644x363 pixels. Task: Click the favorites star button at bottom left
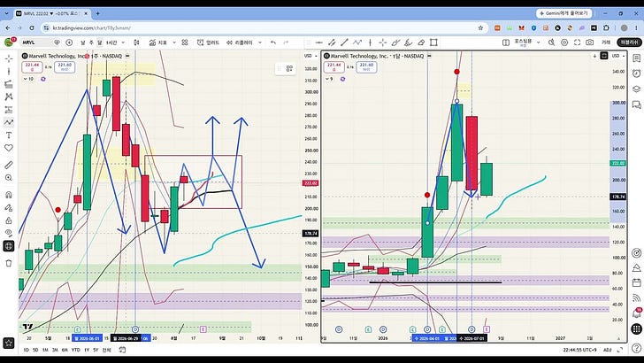(9, 343)
